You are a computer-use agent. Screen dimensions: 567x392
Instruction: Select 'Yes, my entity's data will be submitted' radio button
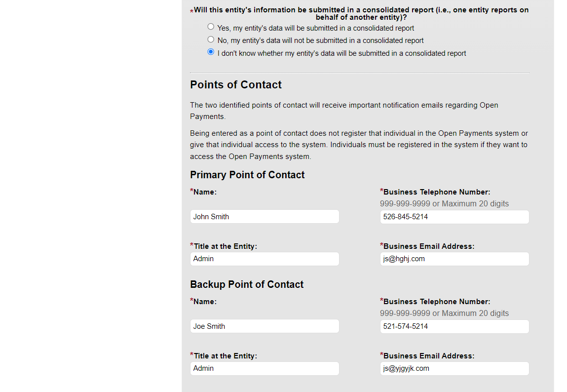tap(211, 27)
